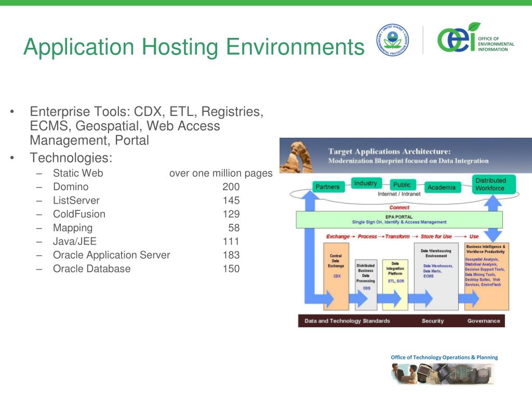532x399 pixels.
Task: Select 'Oracle Application Server' row
Action: pos(111,255)
